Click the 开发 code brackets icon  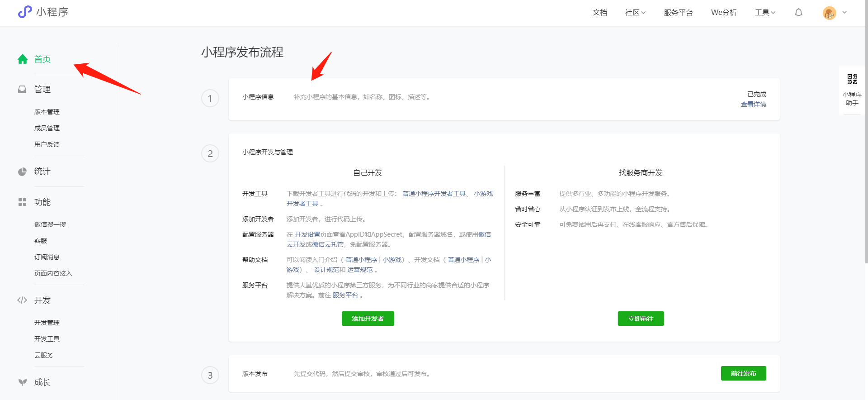(22, 300)
